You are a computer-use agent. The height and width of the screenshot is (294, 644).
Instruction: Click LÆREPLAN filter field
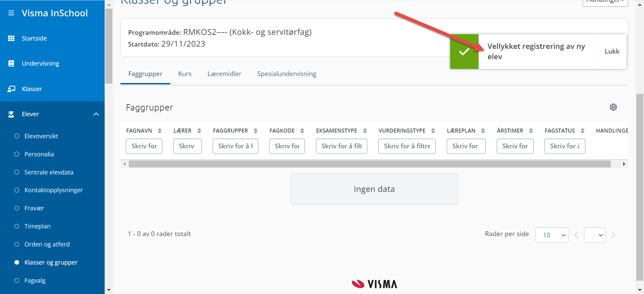click(466, 146)
